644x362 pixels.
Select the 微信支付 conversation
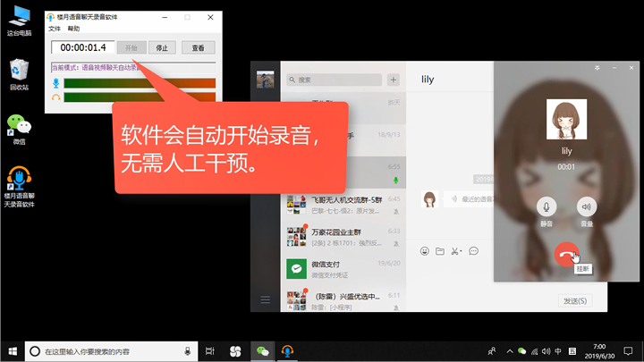click(343, 269)
